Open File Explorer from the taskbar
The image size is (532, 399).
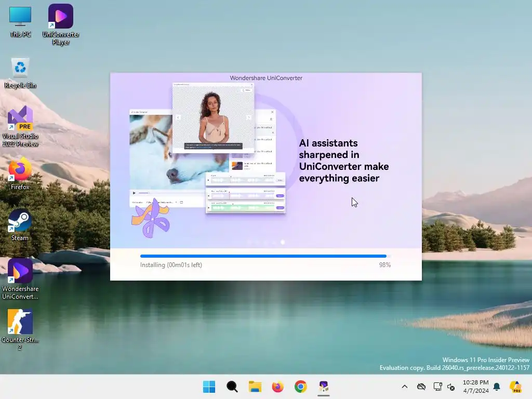(x=255, y=387)
